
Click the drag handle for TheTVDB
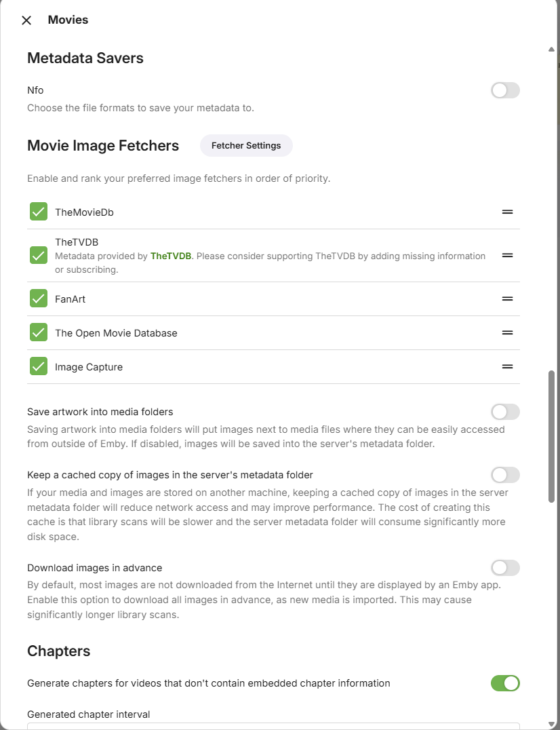click(507, 256)
